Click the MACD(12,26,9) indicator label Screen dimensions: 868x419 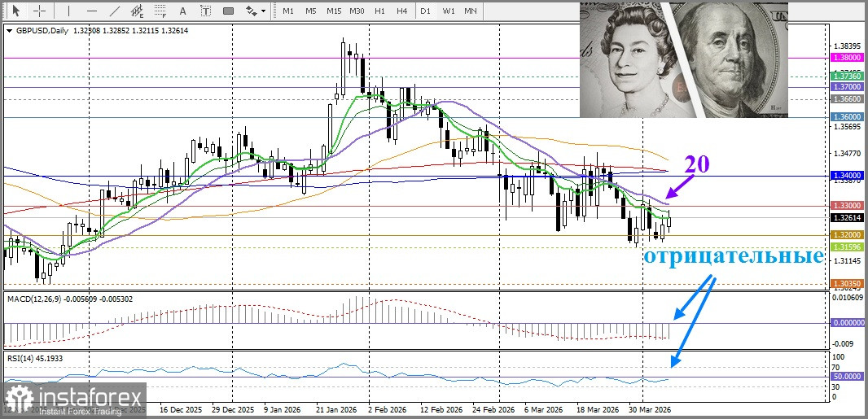(33, 299)
